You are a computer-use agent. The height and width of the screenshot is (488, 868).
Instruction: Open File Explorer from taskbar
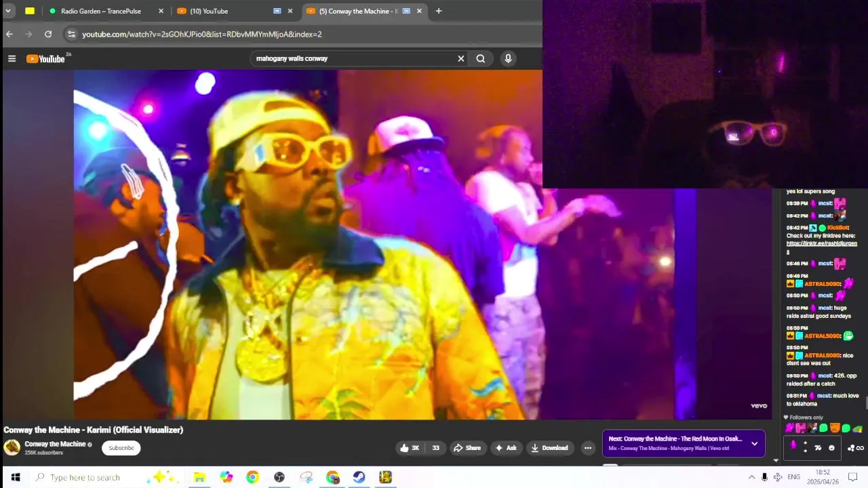click(199, 477)
